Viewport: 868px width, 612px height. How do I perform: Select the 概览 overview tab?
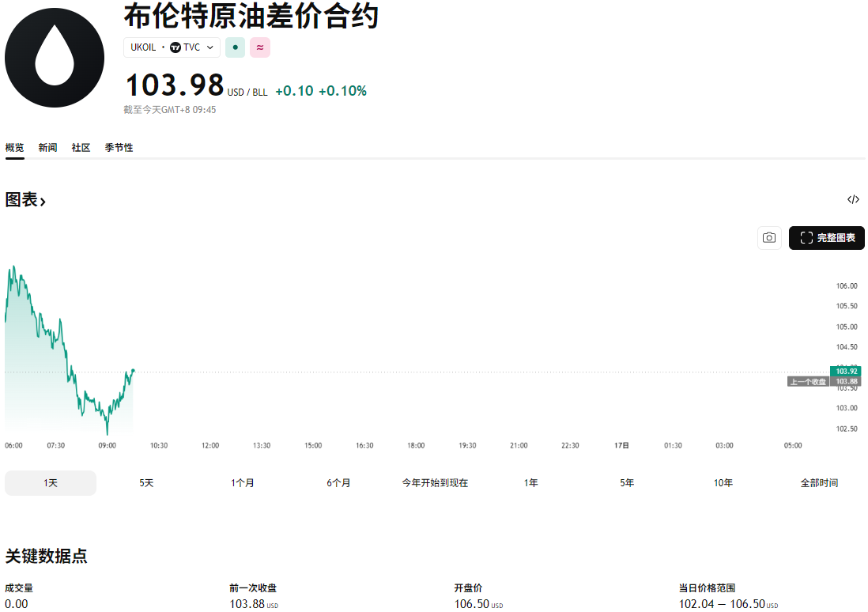pos(14,148)
